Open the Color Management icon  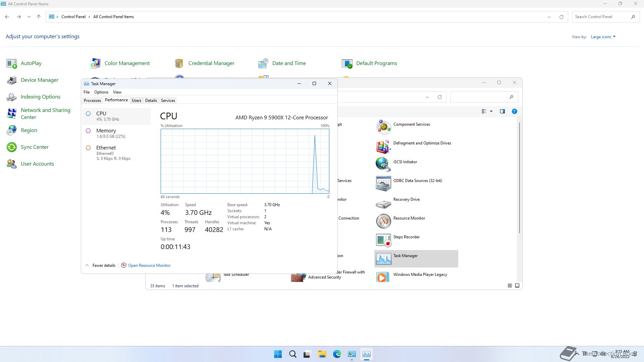pos(96,63)
